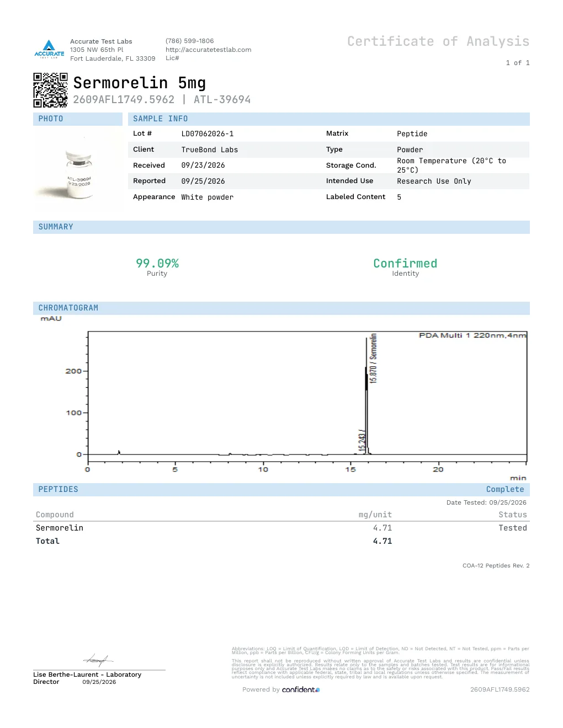Select the PDA Multi 1 220nm,4nm label
Image resolution: width=563 pixels, height=728 pixels.
click(472, 335)
